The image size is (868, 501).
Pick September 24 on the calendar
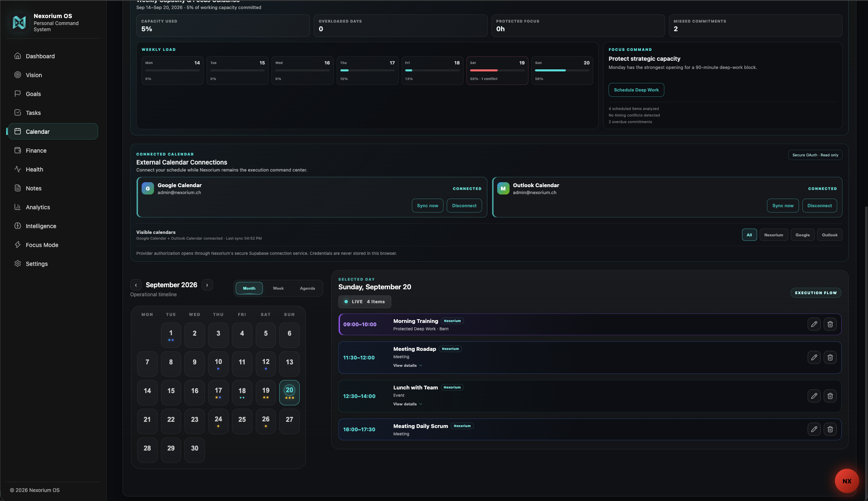[218, 421]
